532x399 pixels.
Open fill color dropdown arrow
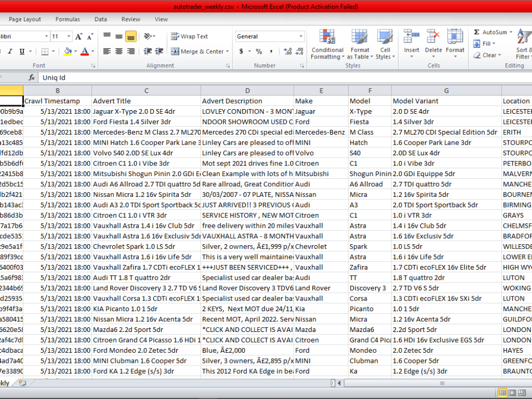click(x=76, y=51)
